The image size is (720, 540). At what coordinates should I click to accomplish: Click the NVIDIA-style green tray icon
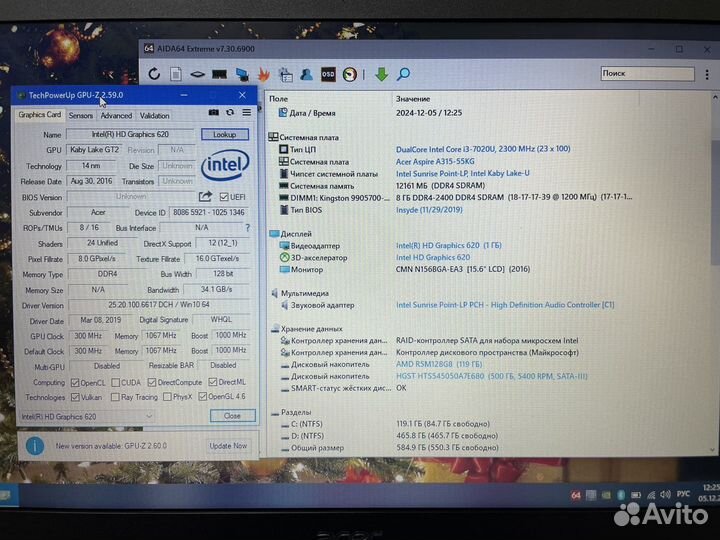tap(606, 495)
